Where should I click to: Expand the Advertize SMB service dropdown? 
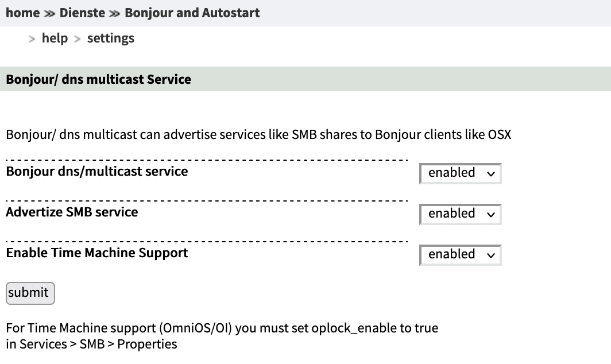tap(460, 214)
